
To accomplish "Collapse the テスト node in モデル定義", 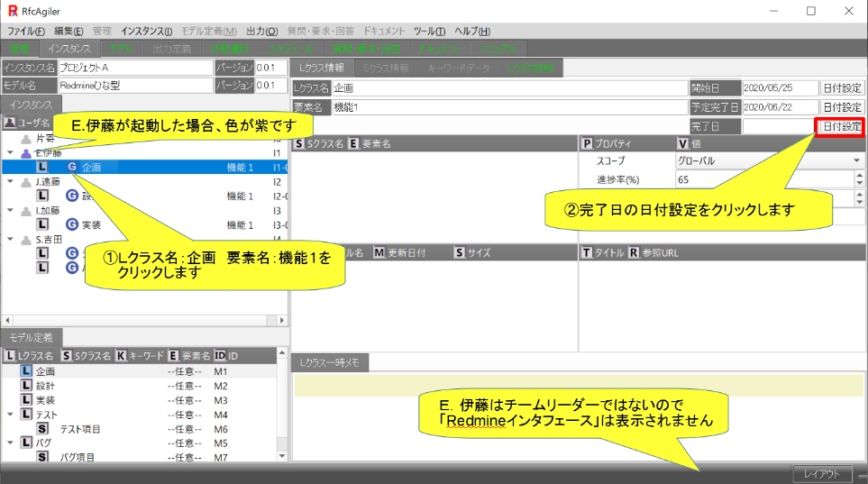I will point(10,415).
